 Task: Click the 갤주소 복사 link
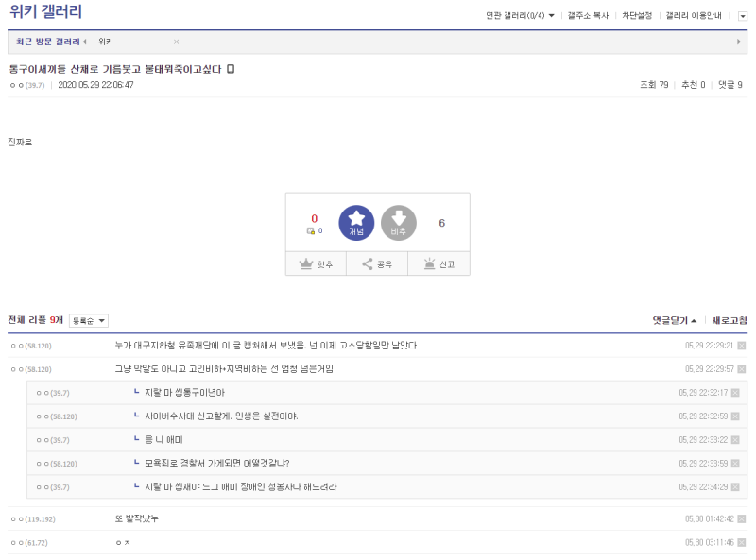click(588, 16)
